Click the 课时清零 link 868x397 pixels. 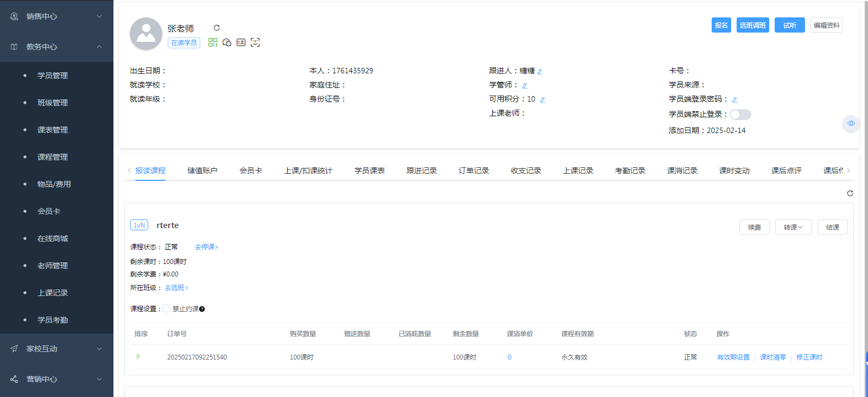[773, 357]
